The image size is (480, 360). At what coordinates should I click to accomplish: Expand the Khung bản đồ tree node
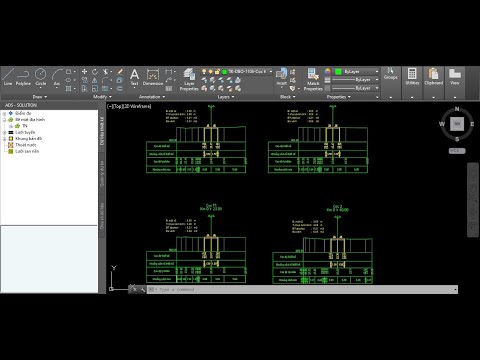pos(4,139)
